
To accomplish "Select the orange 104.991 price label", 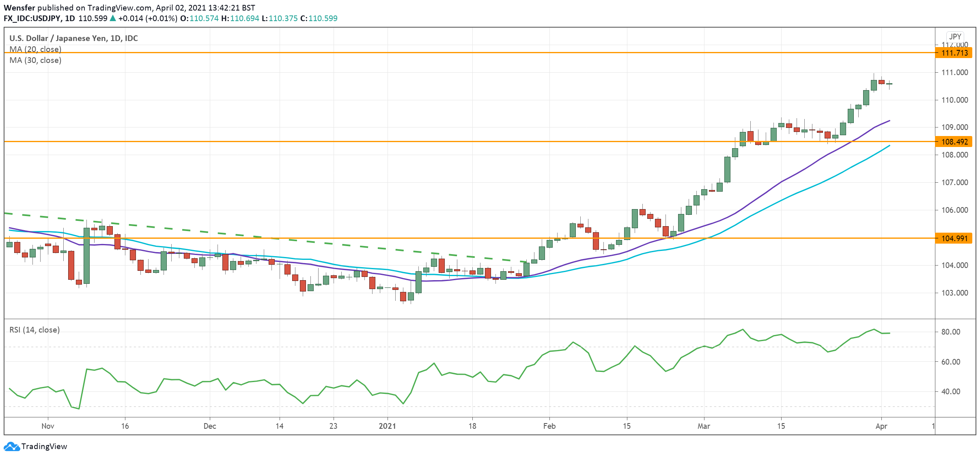I will [954, 238].
